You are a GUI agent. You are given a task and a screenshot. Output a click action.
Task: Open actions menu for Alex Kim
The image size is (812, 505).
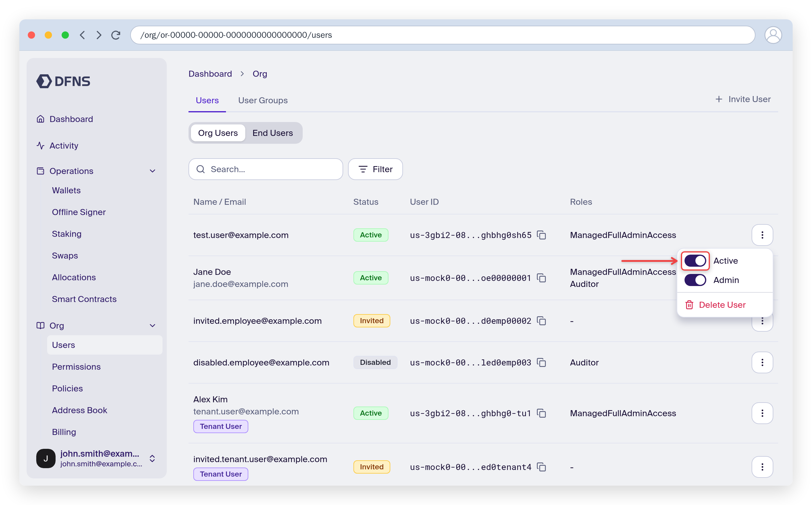point(762,413)
